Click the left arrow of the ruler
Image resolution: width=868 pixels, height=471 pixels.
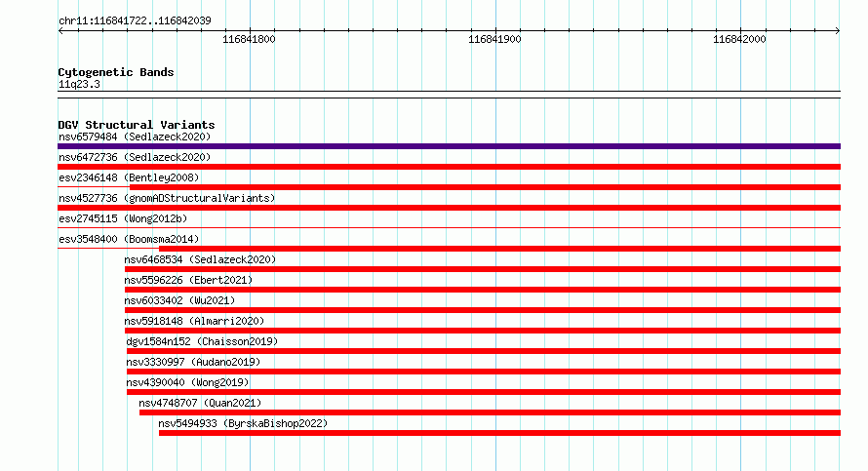(60, 31)
